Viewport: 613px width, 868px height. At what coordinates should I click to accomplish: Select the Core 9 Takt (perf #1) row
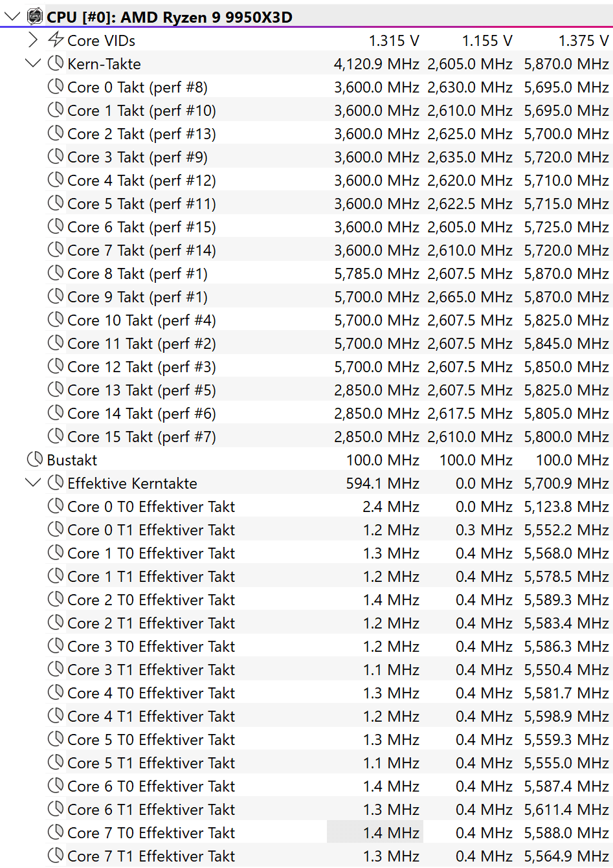[x=137, y=297]
